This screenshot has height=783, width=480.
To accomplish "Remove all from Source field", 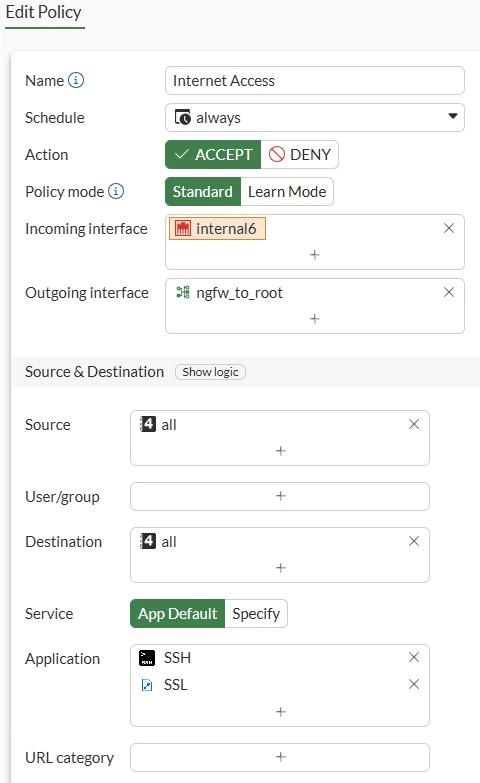I will click(414, 424).
